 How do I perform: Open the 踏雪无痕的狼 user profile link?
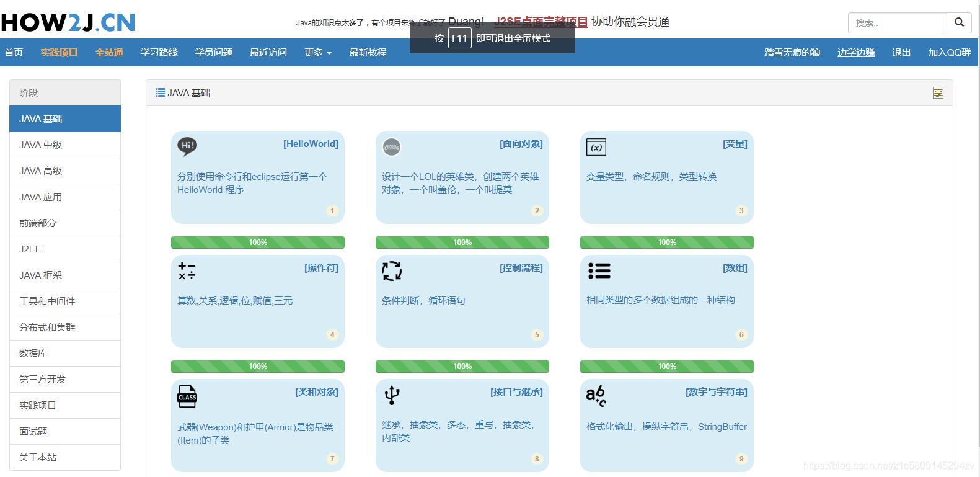point(792,53)
